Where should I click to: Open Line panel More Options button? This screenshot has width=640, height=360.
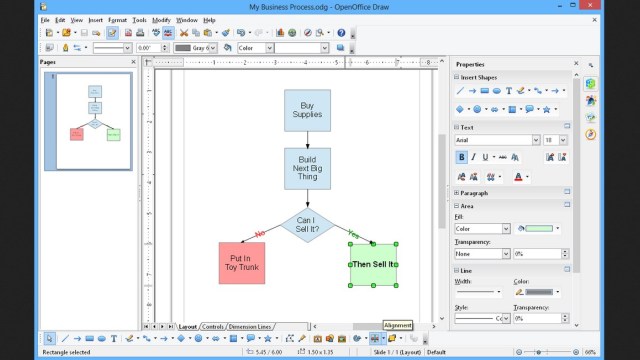[x=567, y=269]
